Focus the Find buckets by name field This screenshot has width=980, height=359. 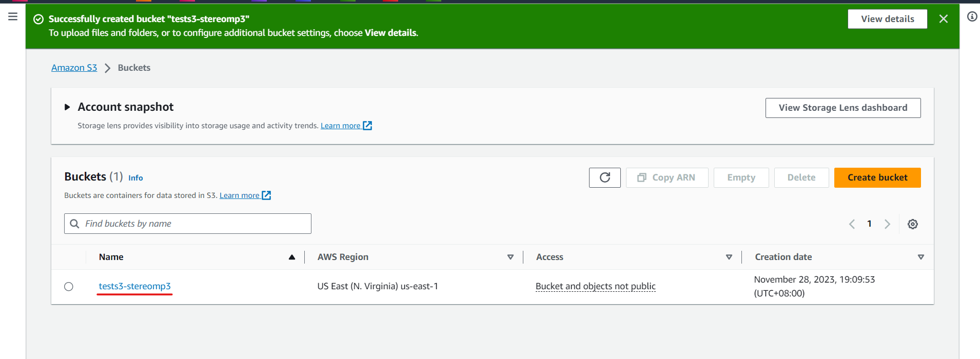187,224
